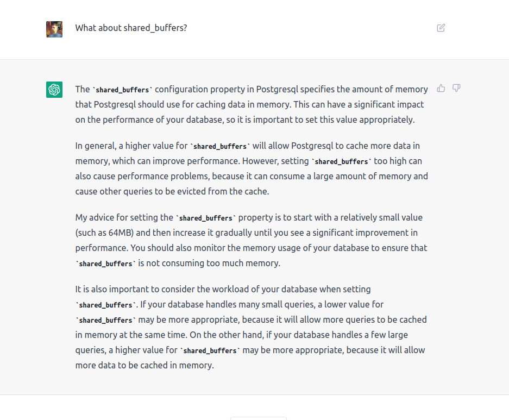
Task: Click the partially visible button at the bottom
Action: (258, 418)
